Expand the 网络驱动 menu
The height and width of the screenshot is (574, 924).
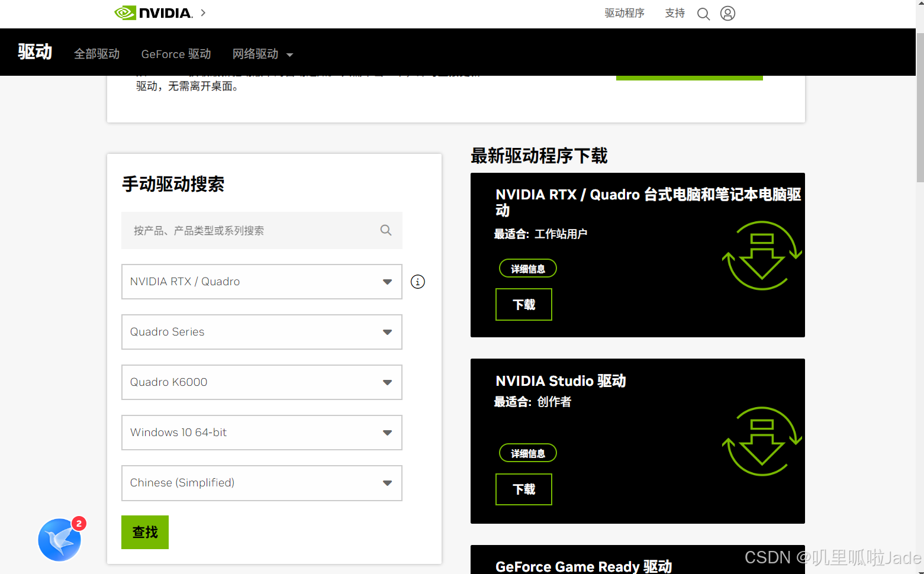263,54
